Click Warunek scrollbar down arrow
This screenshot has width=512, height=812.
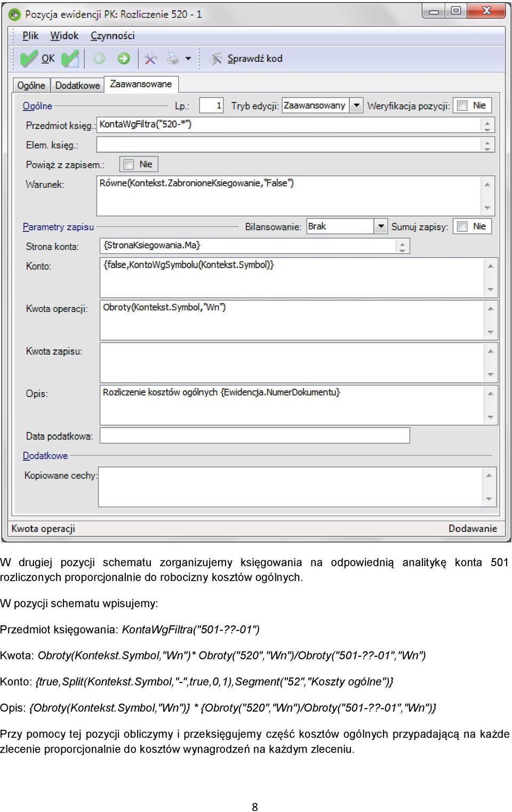click(487, 208)
